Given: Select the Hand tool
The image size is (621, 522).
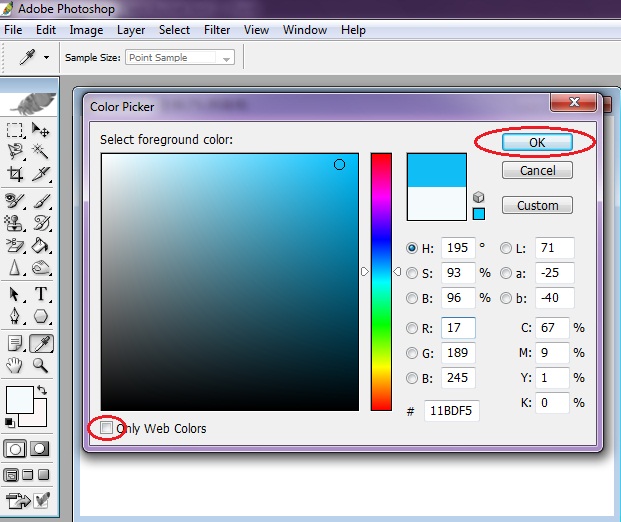Looking at the screenshot, I should tap(14, 365).
